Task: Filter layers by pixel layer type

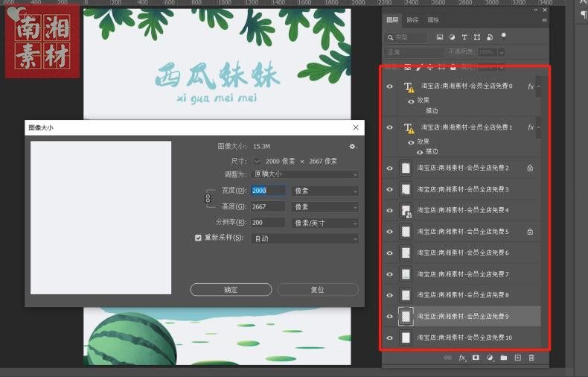Action: pyautogui.click(x=440, y=37)
